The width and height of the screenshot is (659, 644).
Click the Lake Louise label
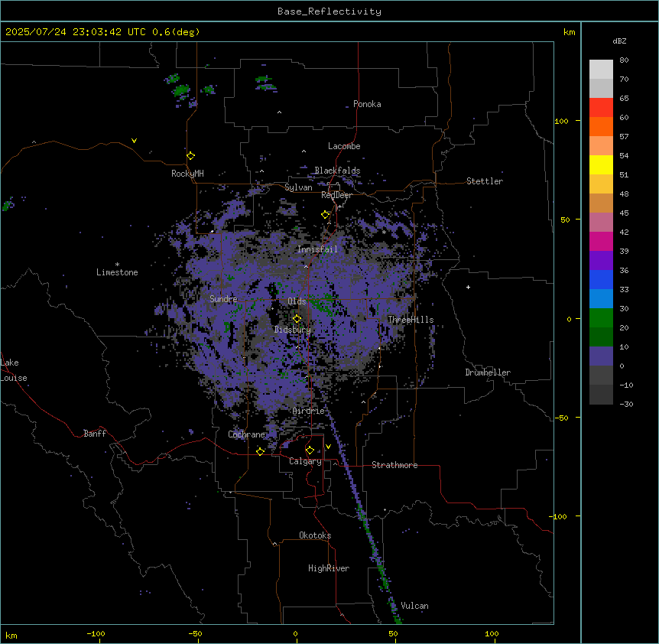pos(14,370)
